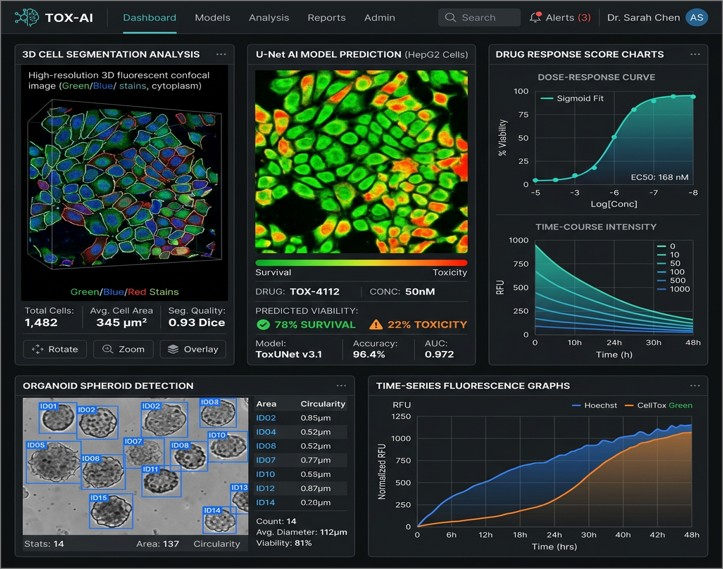Click into the Search field
723x569 pixels.
click(x=479, y=18)
